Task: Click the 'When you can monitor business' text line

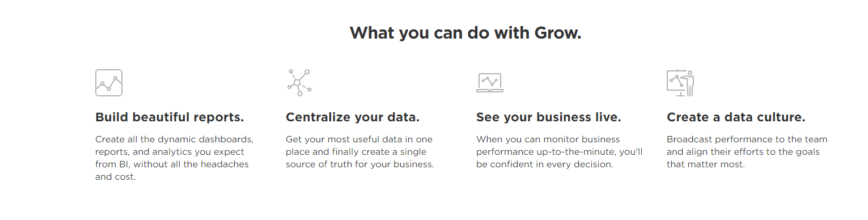Action: pyautogui.click(x=548, y=139)
